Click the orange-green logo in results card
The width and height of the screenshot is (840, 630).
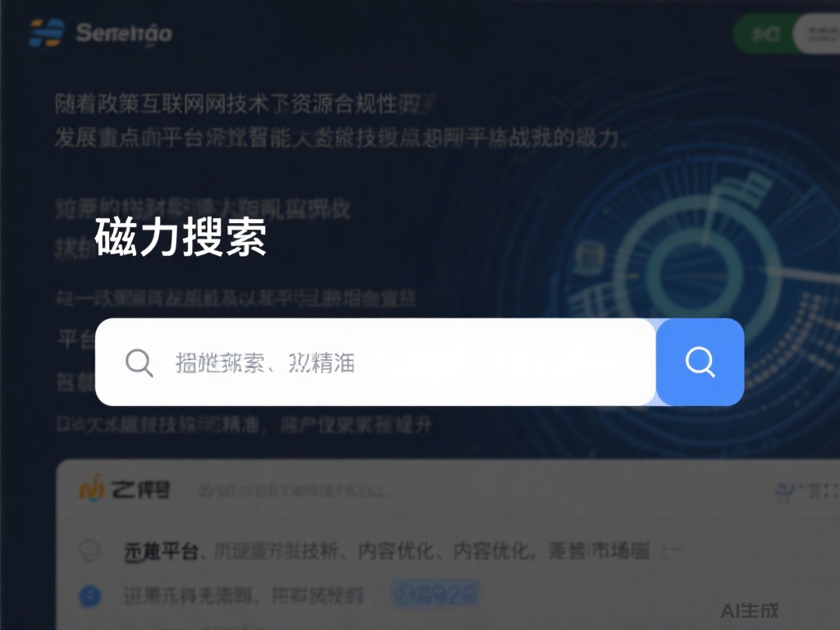(91, 488)
